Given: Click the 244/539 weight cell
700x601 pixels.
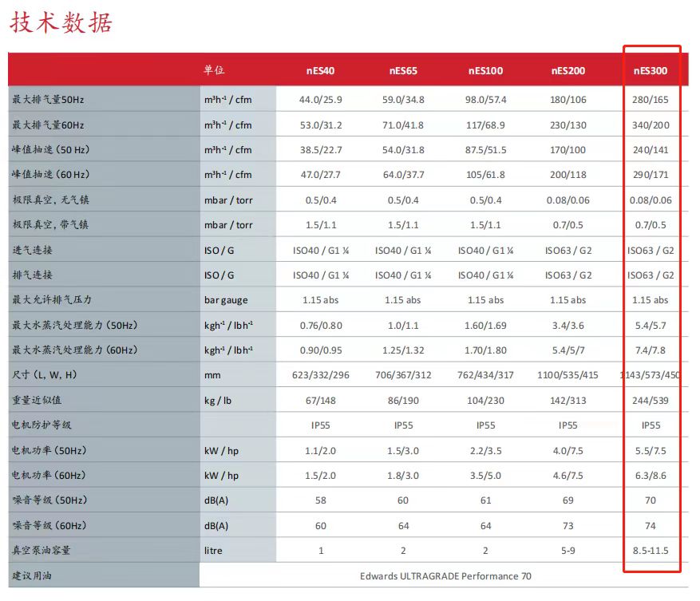Looking at the screenshot, I should tap(651, 401).
